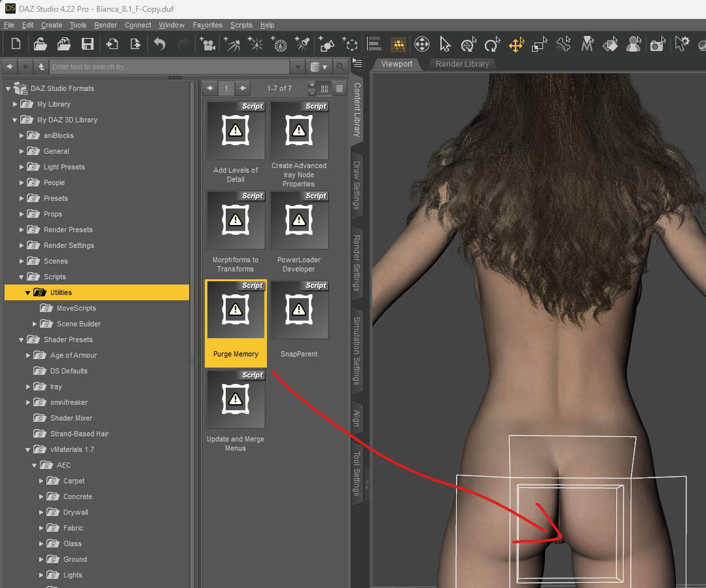Click the Import icon
The image size is (706, 588).
(112, 44)
